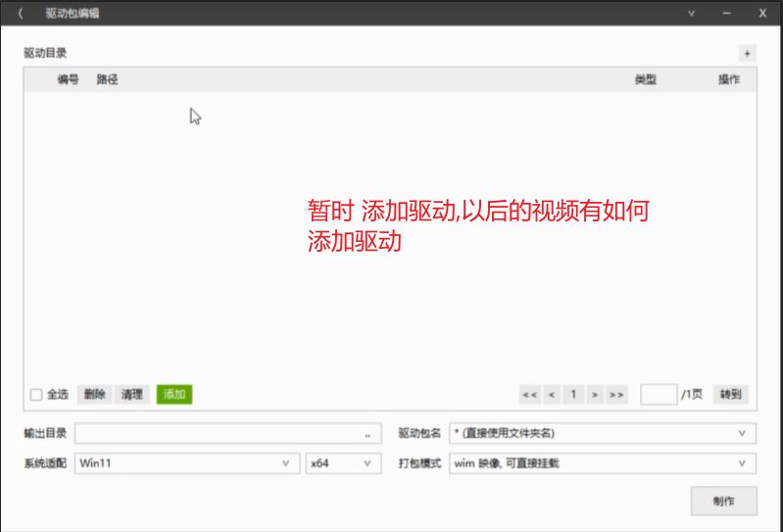Viewport: 783px width, 532px height.
Task: Jump to last page of driver list
Action: tap(616, 395)
